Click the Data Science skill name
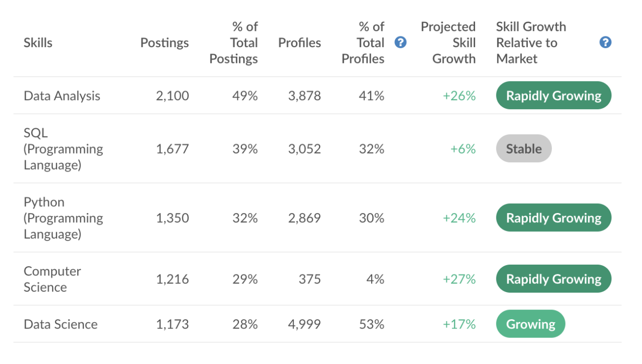Viewport: 642px width, 364px height. coord(61,324)
